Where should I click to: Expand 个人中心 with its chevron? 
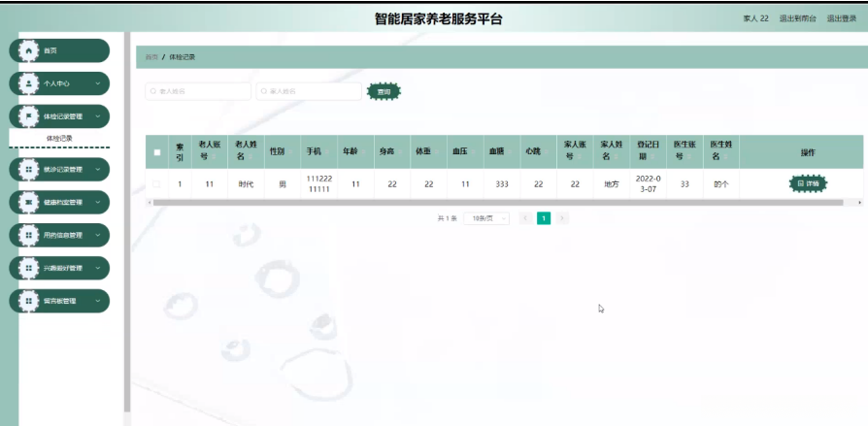click(98, 83)
